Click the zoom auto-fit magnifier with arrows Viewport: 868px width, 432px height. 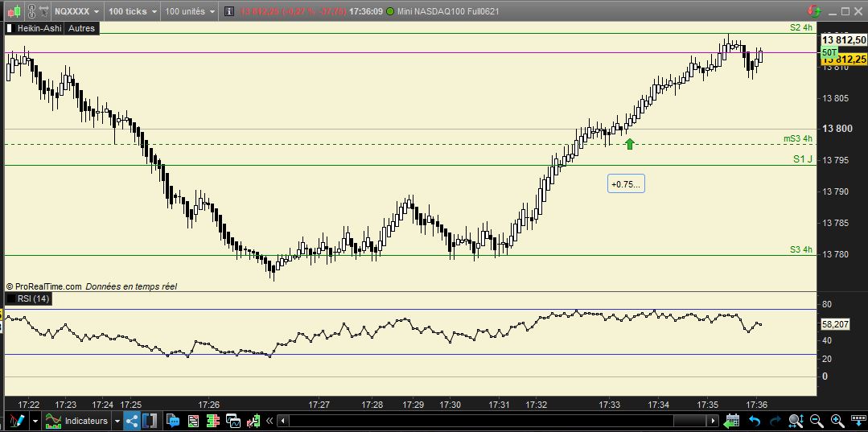tap(796, 421)
